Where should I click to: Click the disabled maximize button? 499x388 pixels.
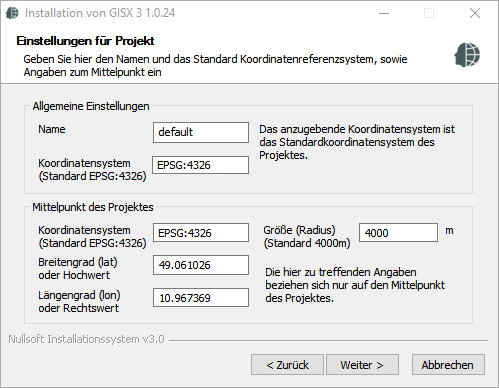[x=429, y=13]
